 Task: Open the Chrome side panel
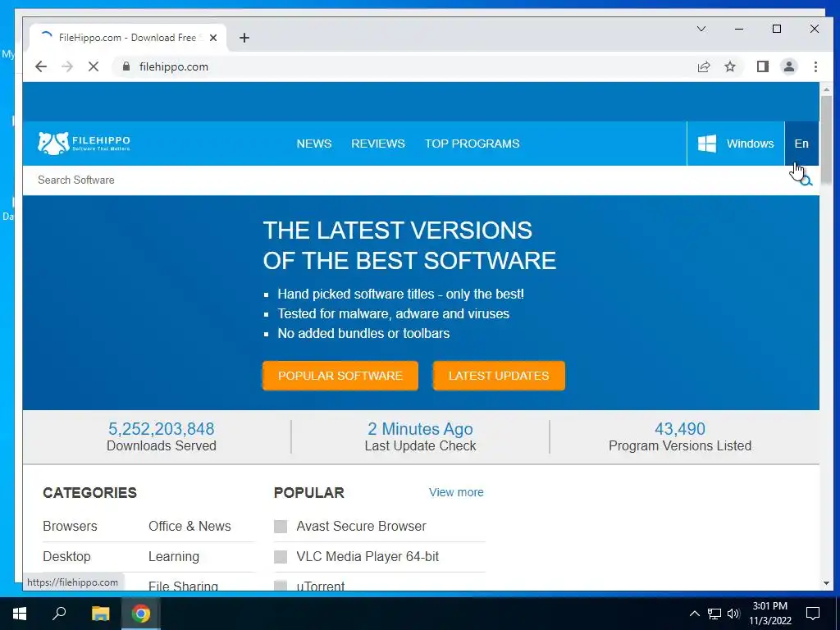click(x=762, y=66)
